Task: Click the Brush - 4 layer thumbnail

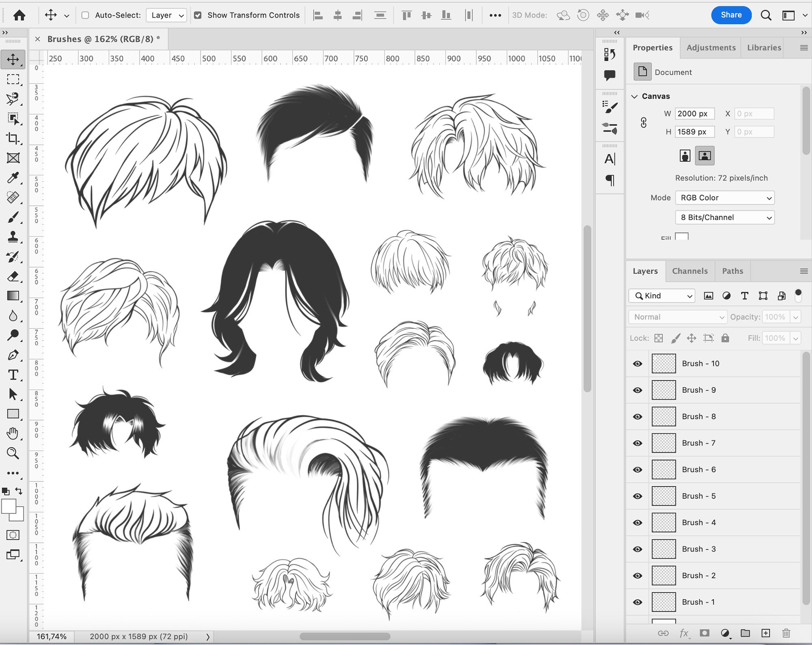Action: (663, 522)
